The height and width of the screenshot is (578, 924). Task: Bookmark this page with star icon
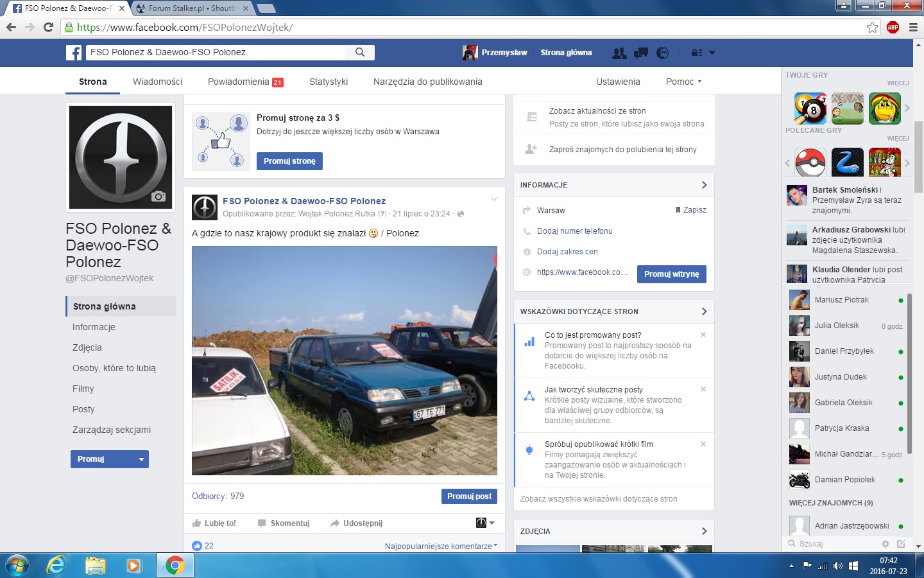pyautogui.click(x=872, y=27)
